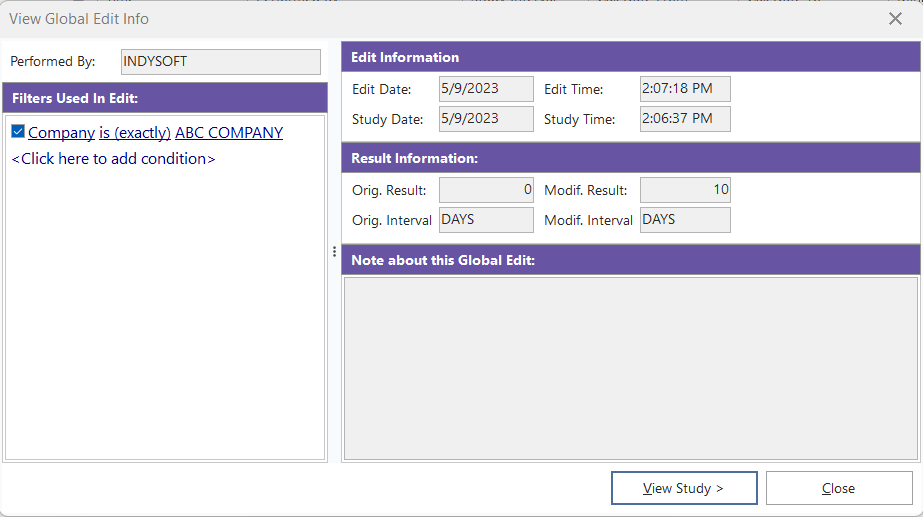This screenshot has width=923, height=517.
Task: Click the ABC COMPANY filter value link
Action: point(229,132)
